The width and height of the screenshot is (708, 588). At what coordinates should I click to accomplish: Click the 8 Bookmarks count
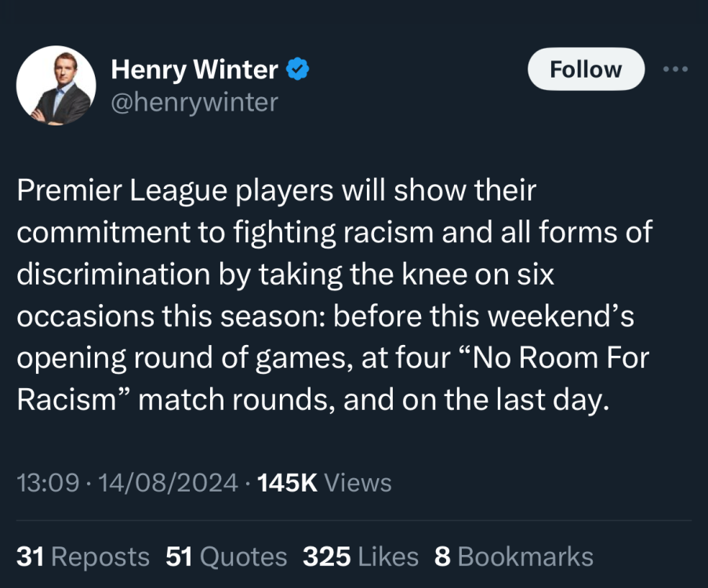[514, 556]
